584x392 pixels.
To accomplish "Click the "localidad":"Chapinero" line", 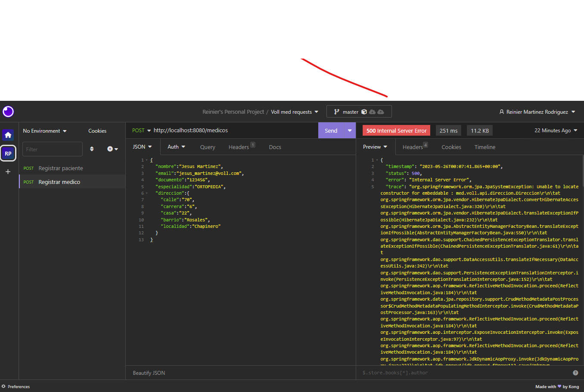I will pyautogui.click(x=190, y=227).
